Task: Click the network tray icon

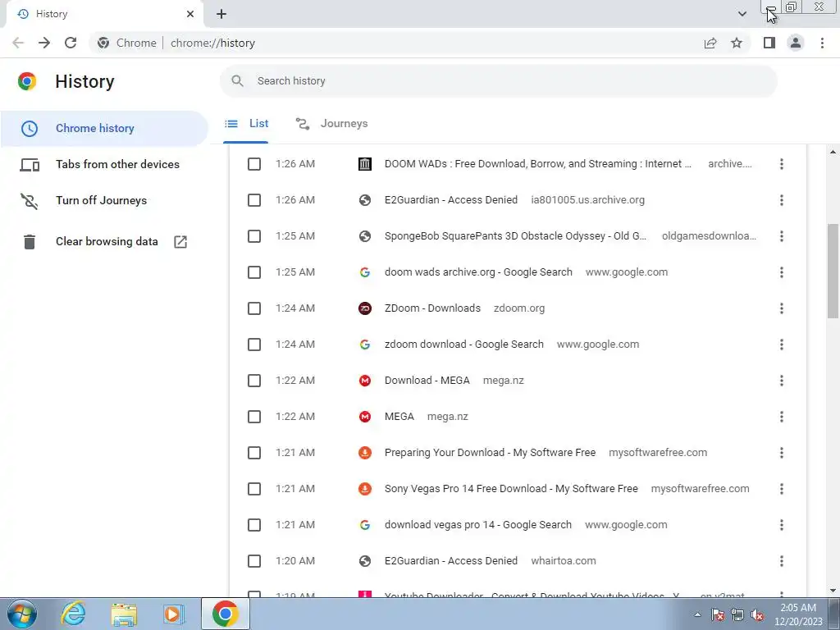Action: tap(737, 615)
